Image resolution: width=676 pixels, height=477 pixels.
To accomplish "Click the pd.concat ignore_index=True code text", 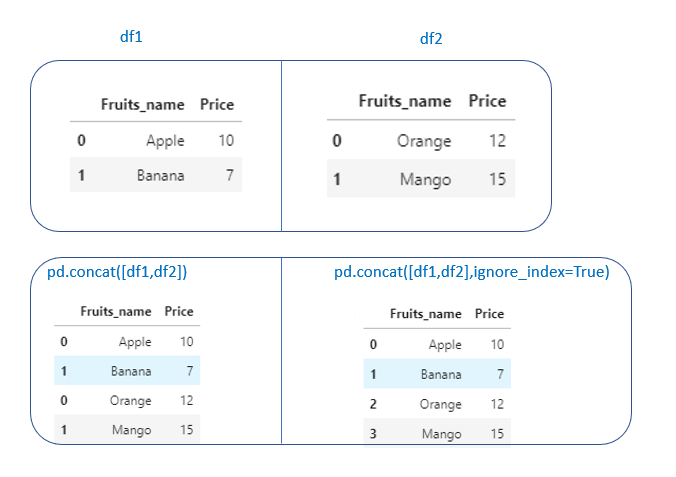I will (471, 272).
